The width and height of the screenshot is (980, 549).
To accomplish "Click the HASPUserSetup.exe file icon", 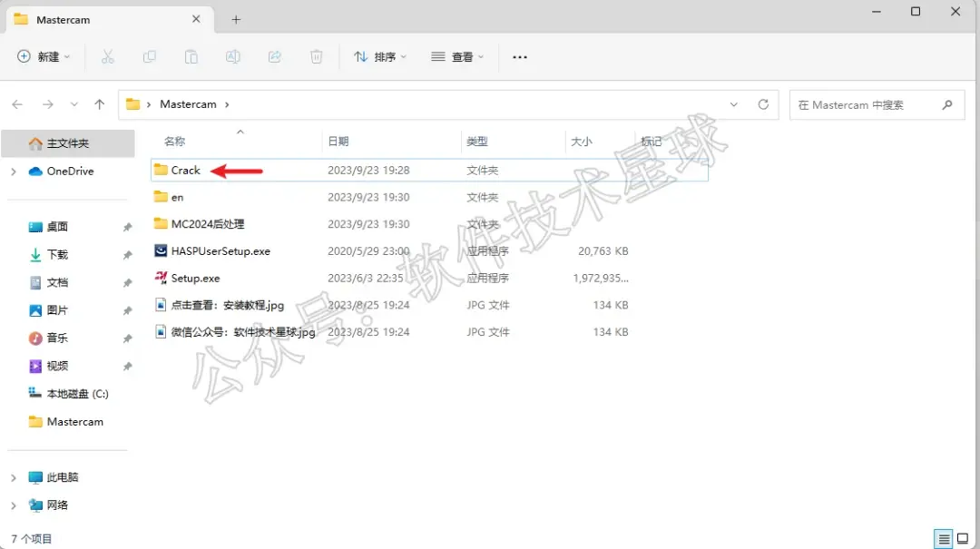I will point(161,250).
